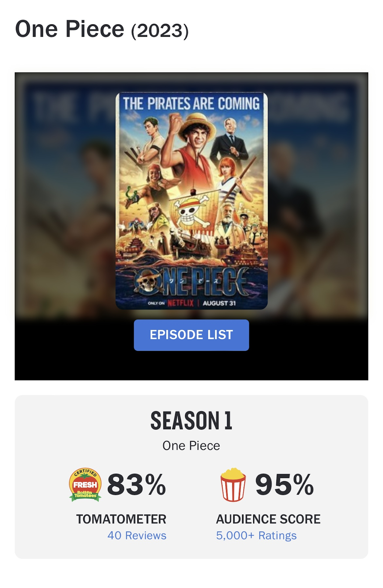This screenshot has height=588, width=383.
Task: Click the 83% Tomatometer score
Action: (x=136, y=485)
